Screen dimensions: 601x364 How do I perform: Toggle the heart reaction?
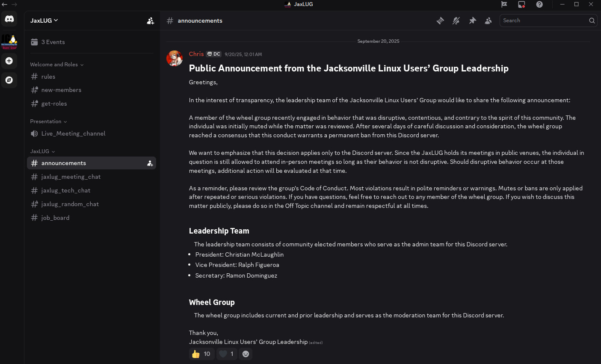226,354
